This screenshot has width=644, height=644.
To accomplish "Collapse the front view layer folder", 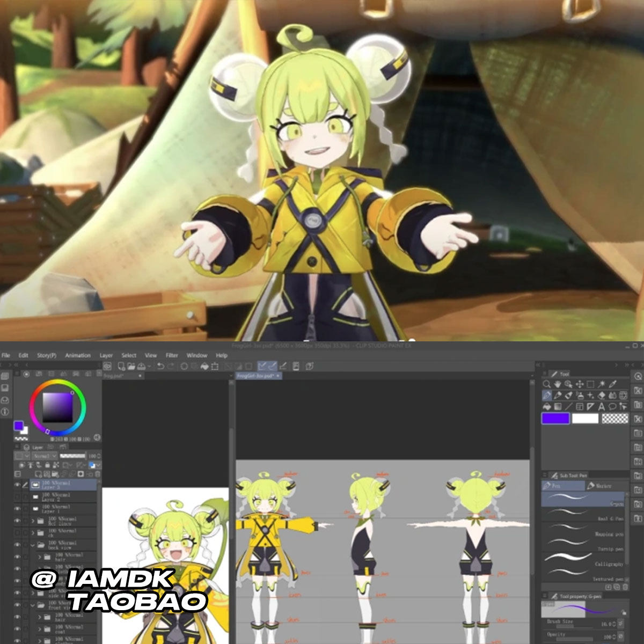I will [33, 605].
